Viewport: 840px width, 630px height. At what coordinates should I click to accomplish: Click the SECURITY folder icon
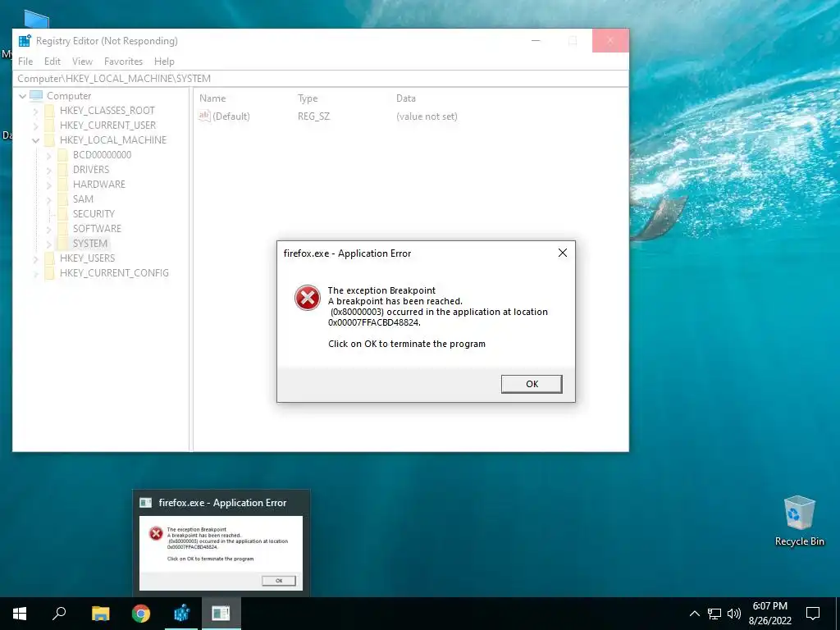coord(62,214)
